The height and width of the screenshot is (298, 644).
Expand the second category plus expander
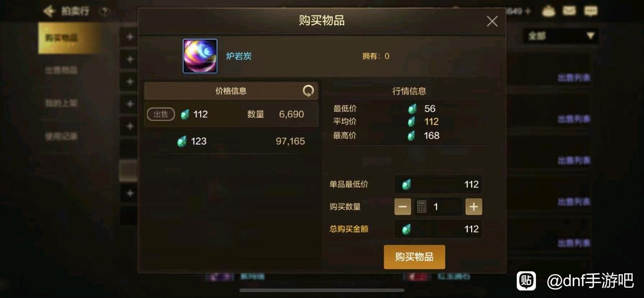point(130,60)
